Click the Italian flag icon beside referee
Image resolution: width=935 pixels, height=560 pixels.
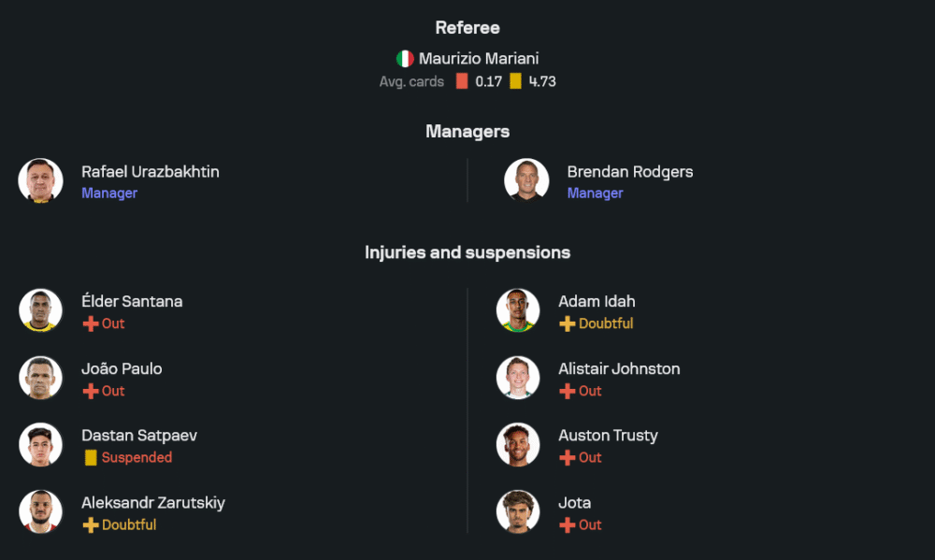pos(405,59)
